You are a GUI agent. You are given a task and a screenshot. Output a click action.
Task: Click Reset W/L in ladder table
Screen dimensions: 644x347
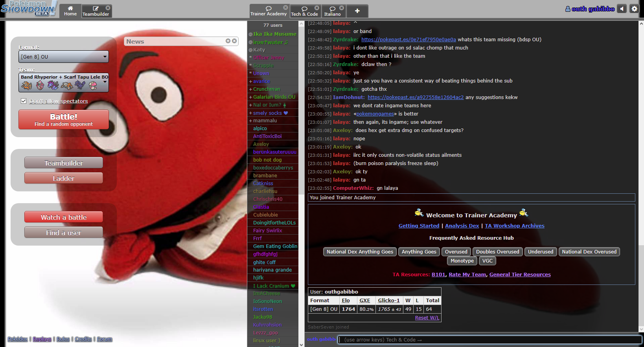coord(427,318)
